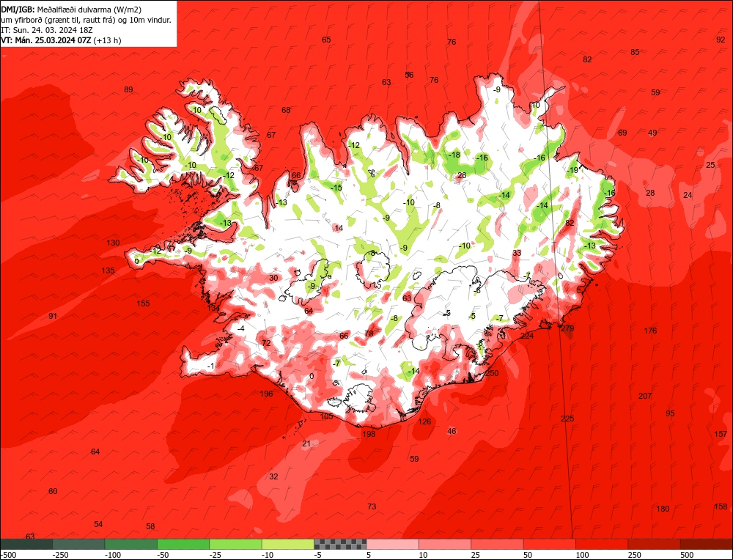Click the south coast value '198'
This screenshot has width=733, height=560.
coord(369,434)
